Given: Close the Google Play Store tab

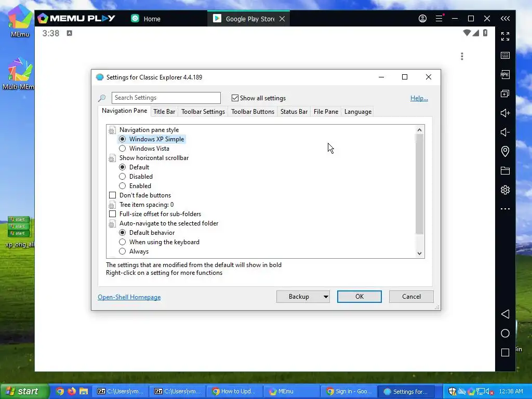Looking at the screenshot, I should coord(282,19).
